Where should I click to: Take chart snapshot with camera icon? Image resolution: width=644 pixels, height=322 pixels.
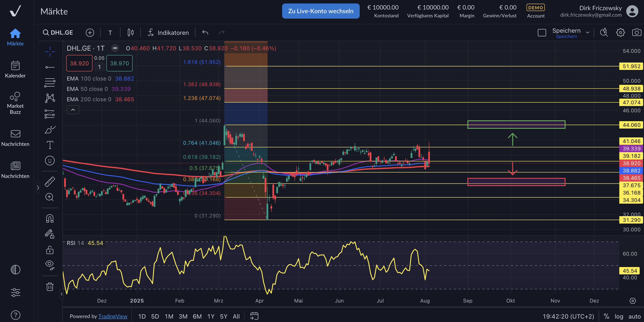636,33
